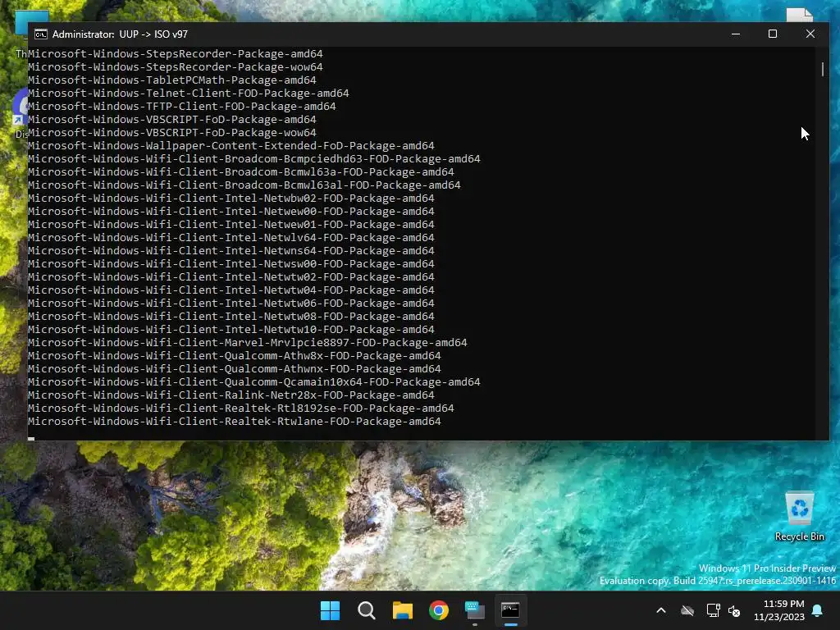Click the Telnet-Client-FOD-Package line
The image size is (840, 630).
[x=189, y=94]
